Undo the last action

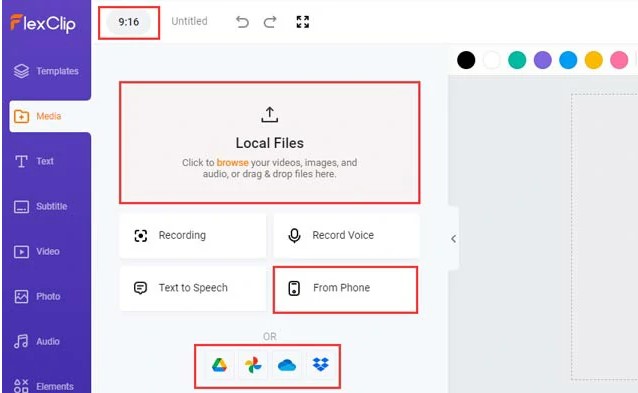[242, 22]
